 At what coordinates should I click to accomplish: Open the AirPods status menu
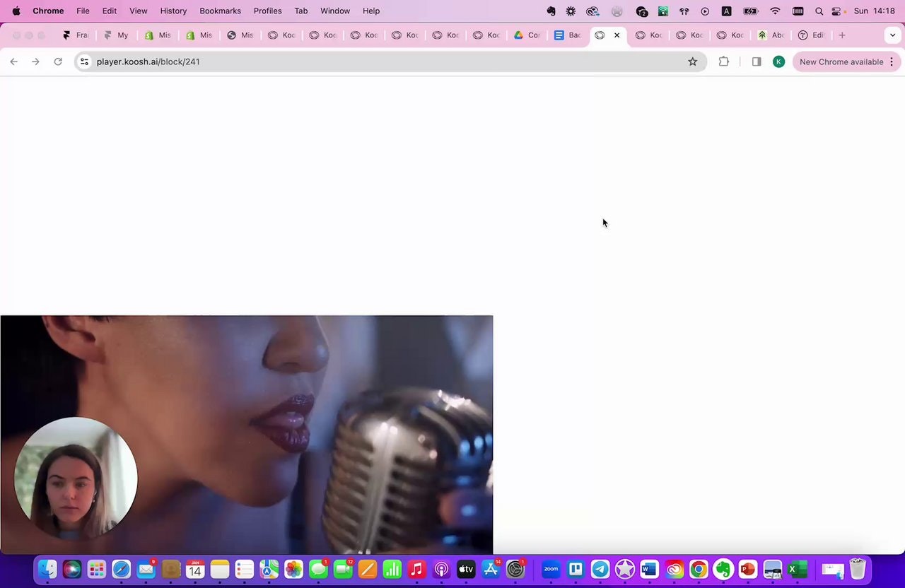click(x=684, y=11)
